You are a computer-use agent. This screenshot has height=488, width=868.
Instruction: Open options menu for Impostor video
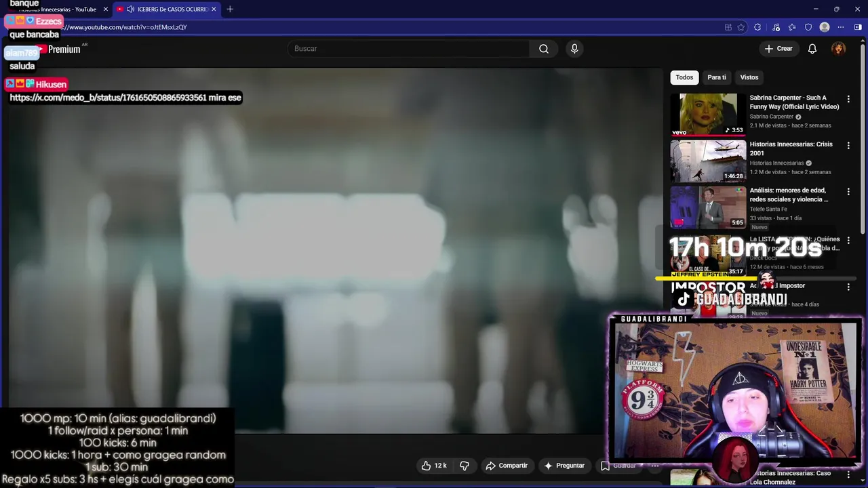coord(848,287)
